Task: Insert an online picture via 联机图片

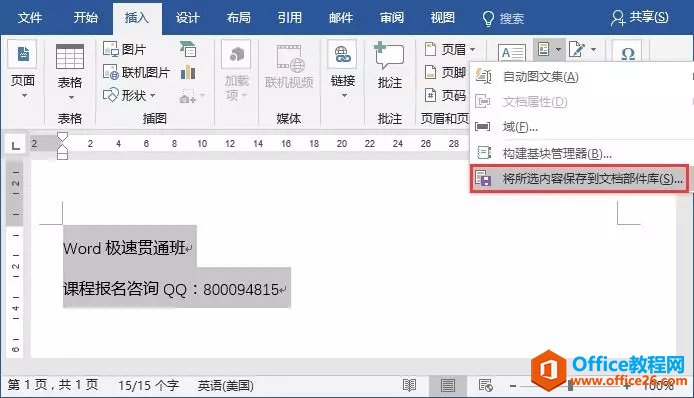Action: 136,72
